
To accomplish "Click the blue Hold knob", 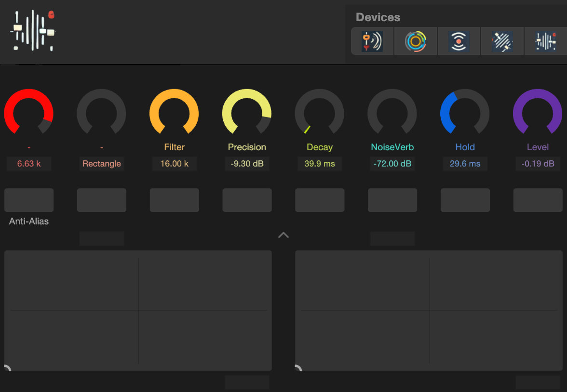I will (465, 112).
